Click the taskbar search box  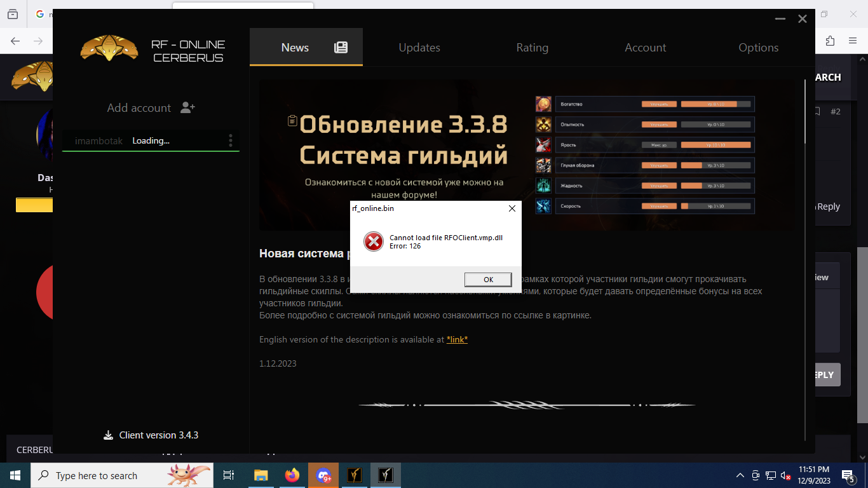(x=122, y=475)
